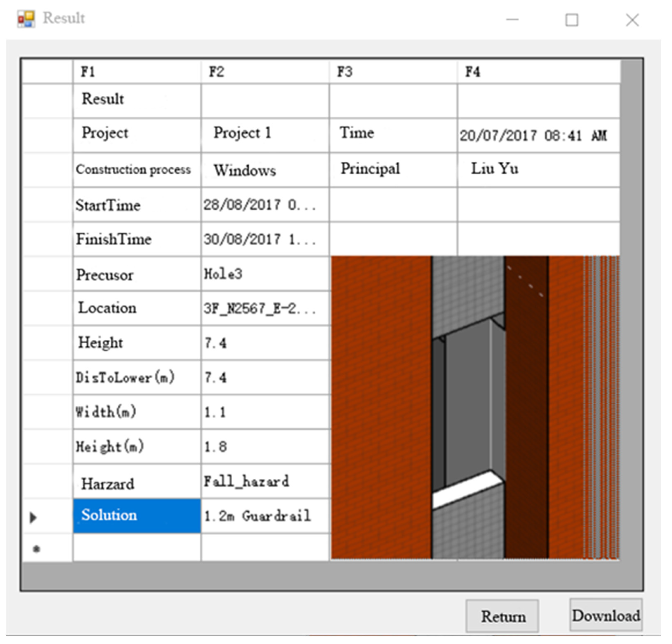Image resolution: width=672 pixels, height=644 pixels.
Task: Select the Liu Yu principal cell
Action: (x=538, y=169)
